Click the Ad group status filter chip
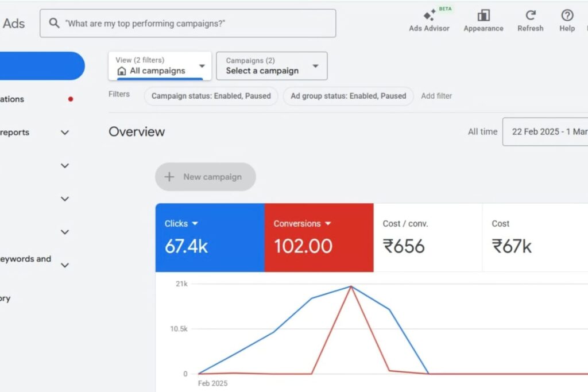Screen dimensions: 588x392 pyautogui.click(x=348, y=96)
